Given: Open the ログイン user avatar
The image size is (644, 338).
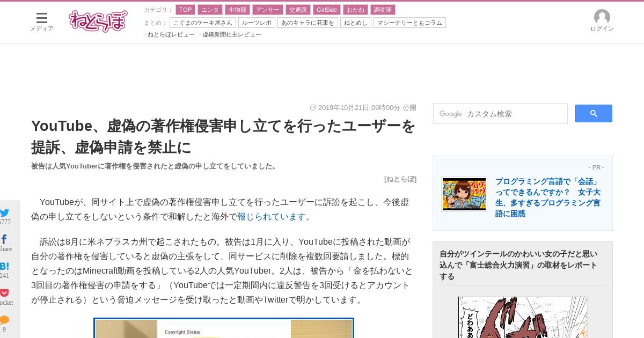Looking at the screenshot, I should click(602, 21).
